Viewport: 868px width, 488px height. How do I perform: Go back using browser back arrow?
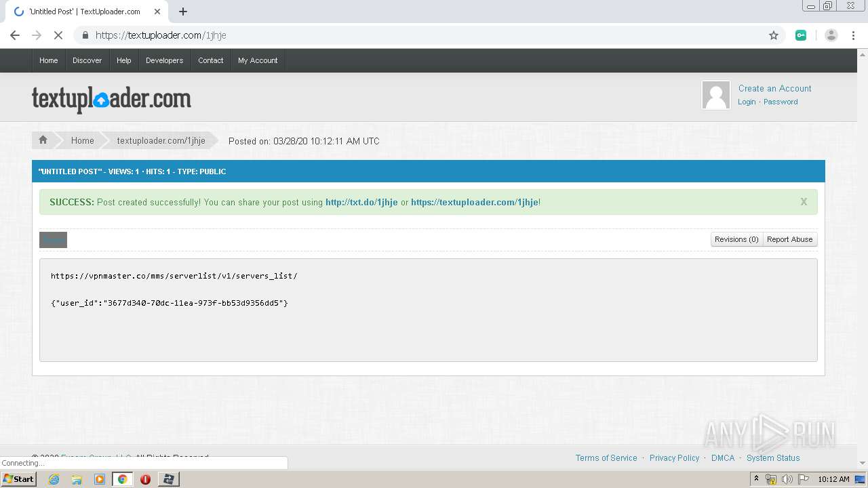[x=15, y=35]
